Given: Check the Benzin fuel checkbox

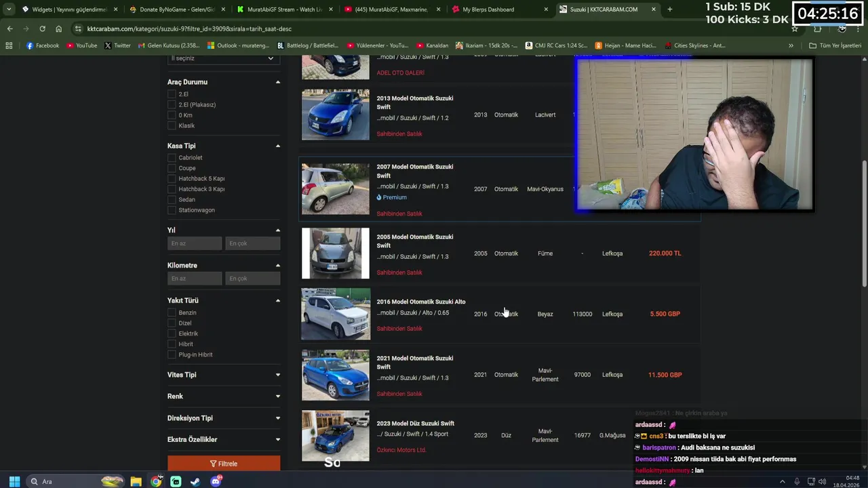Looking at the screenshot, I should point(172,312).
